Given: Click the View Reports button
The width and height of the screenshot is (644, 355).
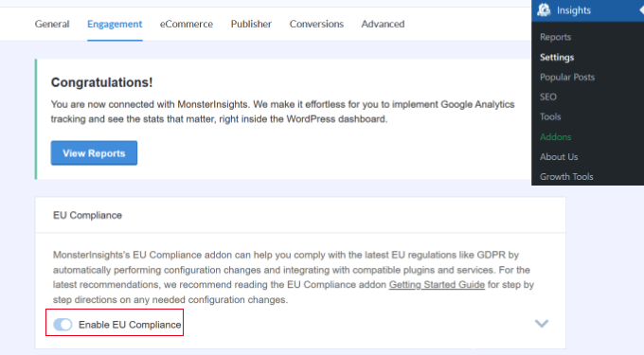Looking at the screenshot, I should (x=94, y=153).
